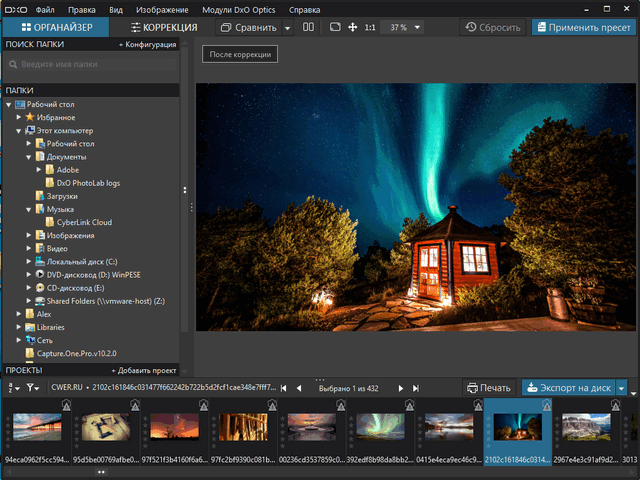Click the Печать button
Image resolution: width=640 pixels, height=480 pixels.
pos(488,387)
